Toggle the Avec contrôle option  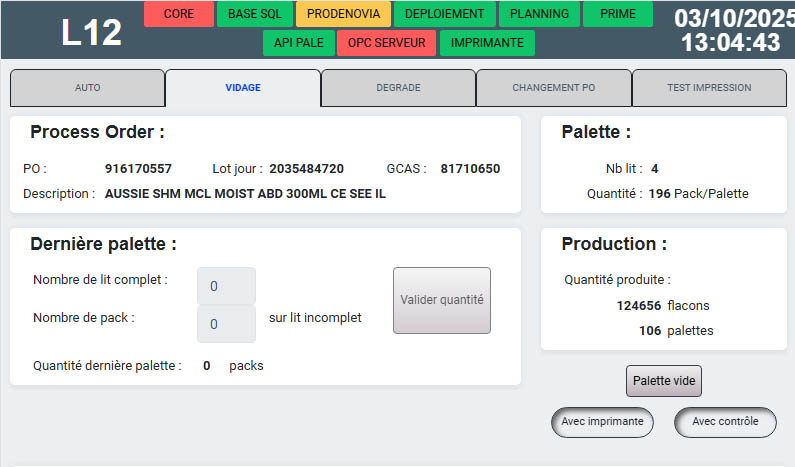(725, 422)
